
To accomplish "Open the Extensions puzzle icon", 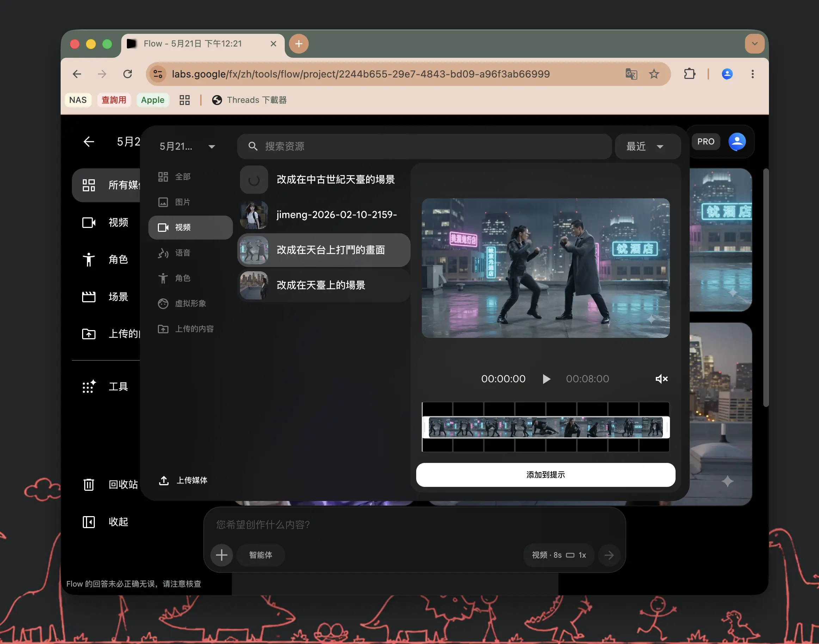I will pyautogui.click(x=689, y=74).
